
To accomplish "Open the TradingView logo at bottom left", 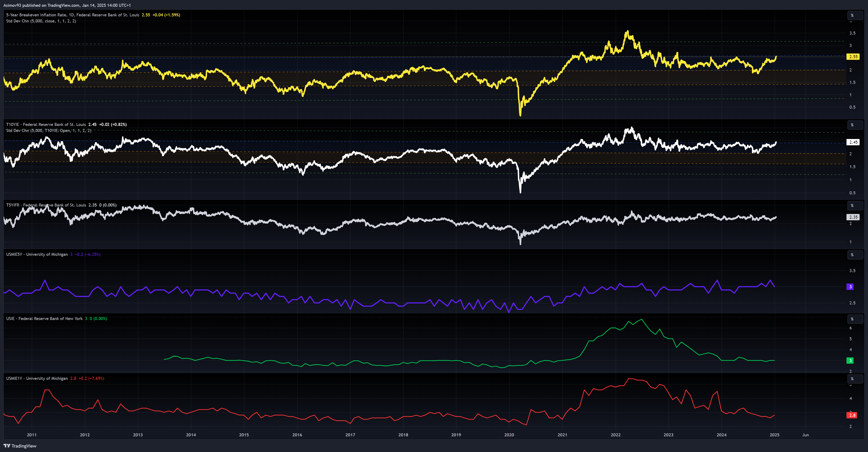I will [20, 446].
